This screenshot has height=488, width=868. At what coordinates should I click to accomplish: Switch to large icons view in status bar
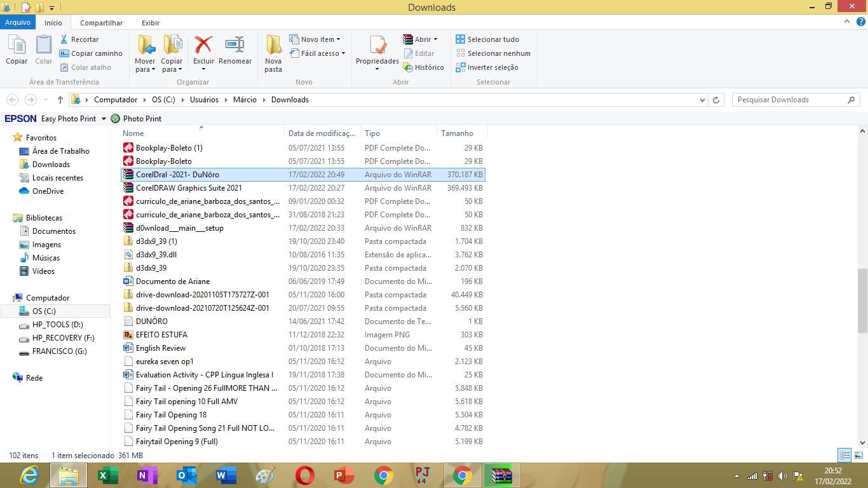tap(857, 455)
